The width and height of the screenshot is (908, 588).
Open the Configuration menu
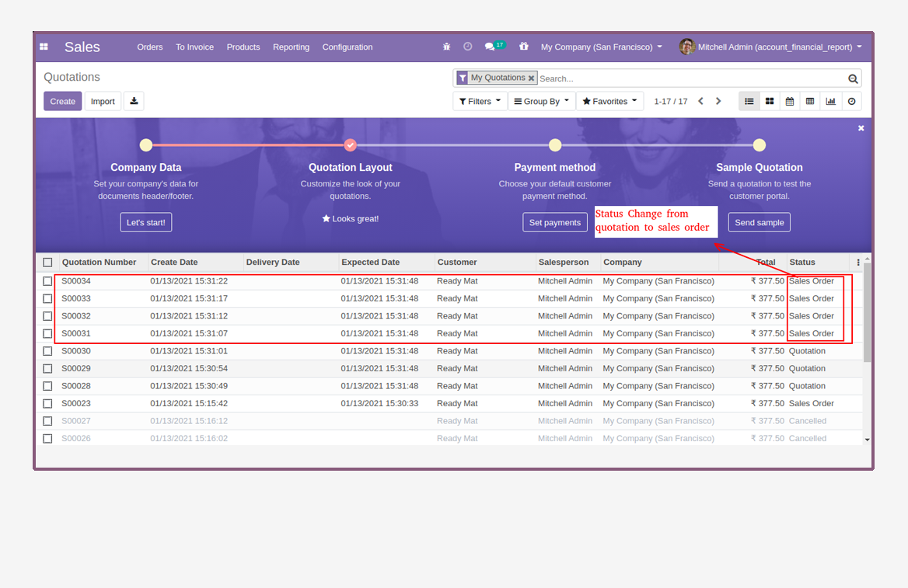click(x=347, y=47)
